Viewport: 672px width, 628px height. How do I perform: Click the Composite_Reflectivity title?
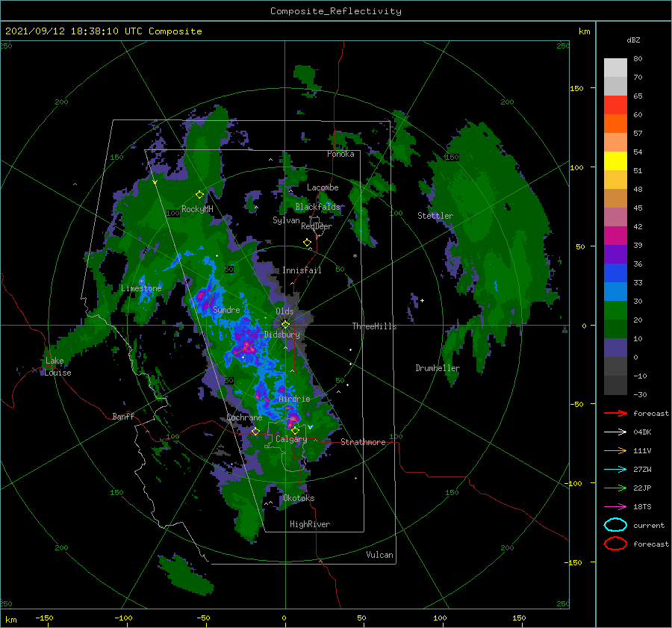tap(336, 11)
